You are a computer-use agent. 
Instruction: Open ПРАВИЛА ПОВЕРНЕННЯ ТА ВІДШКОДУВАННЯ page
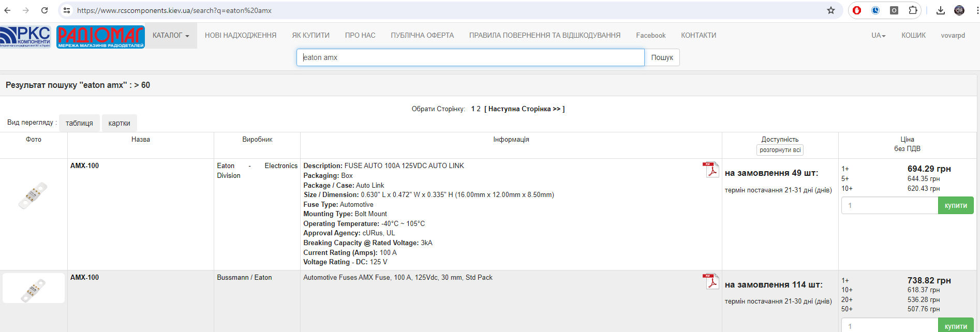point(545,36)
